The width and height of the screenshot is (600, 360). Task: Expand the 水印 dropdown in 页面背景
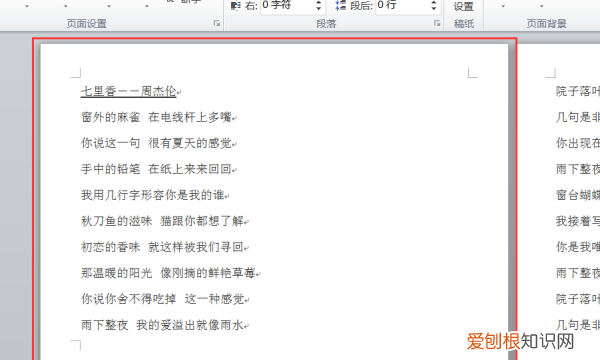(x=503, y=7)
